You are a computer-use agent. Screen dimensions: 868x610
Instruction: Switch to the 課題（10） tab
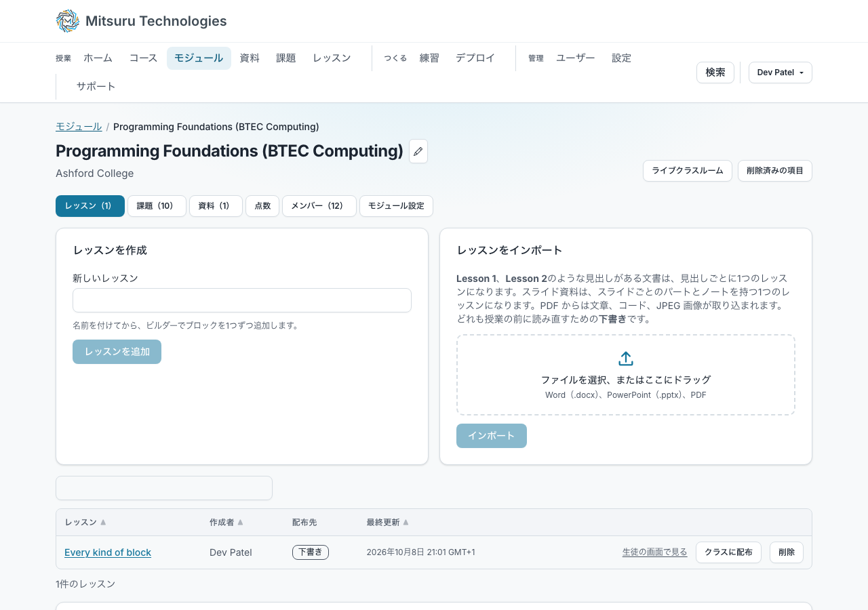[157, 206]
